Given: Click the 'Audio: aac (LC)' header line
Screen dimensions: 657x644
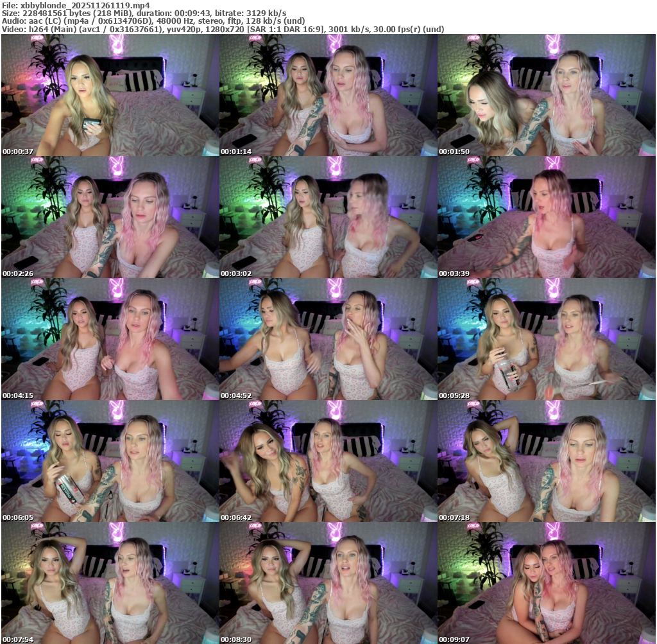Looking at the screenshot, I should [x=153, y=21].
